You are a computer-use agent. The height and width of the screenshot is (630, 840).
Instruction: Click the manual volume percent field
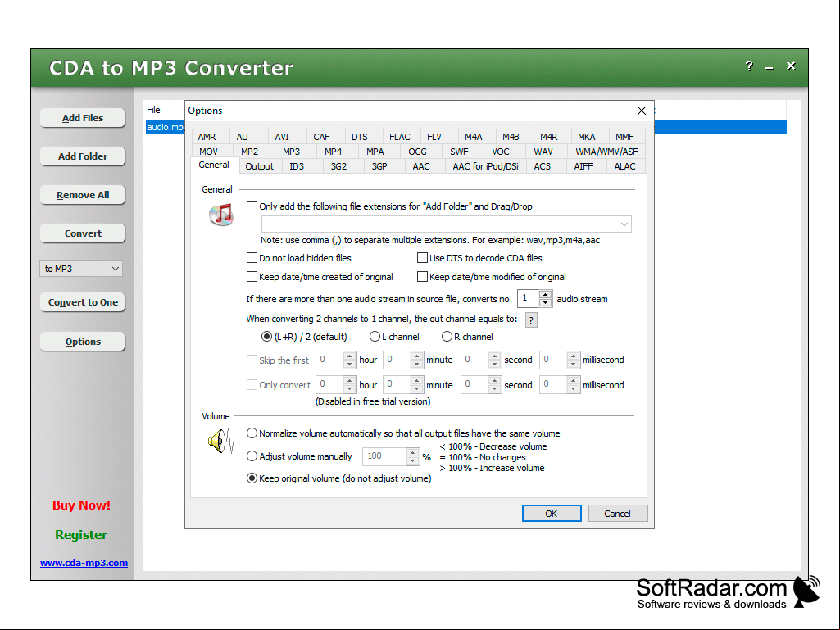pos(384,456)
